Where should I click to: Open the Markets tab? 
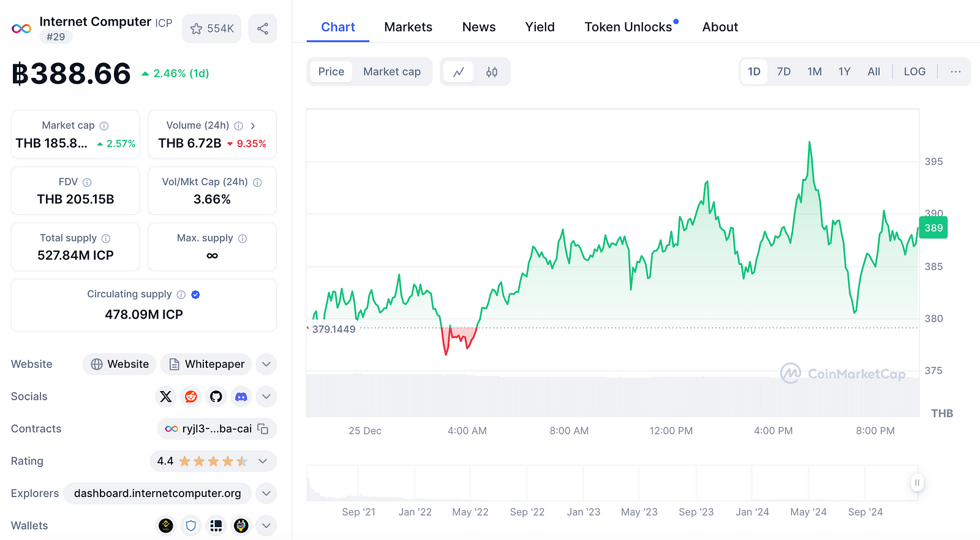click(409, 27)
